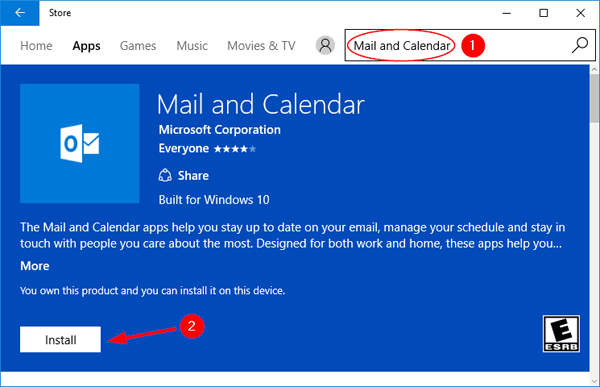The width and height of the screenshot is (600, 387).
Task: Click the Share icon
Action: pos(165,175)
